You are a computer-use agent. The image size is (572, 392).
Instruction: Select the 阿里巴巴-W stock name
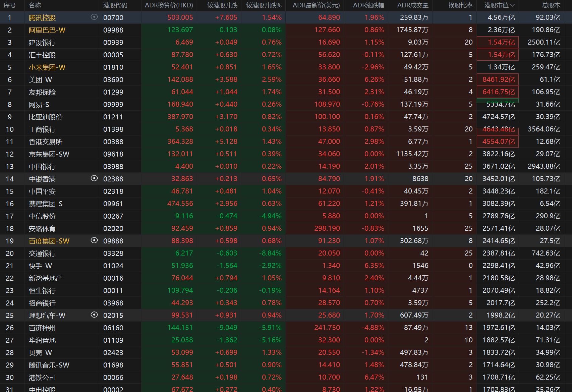point(47,30)
